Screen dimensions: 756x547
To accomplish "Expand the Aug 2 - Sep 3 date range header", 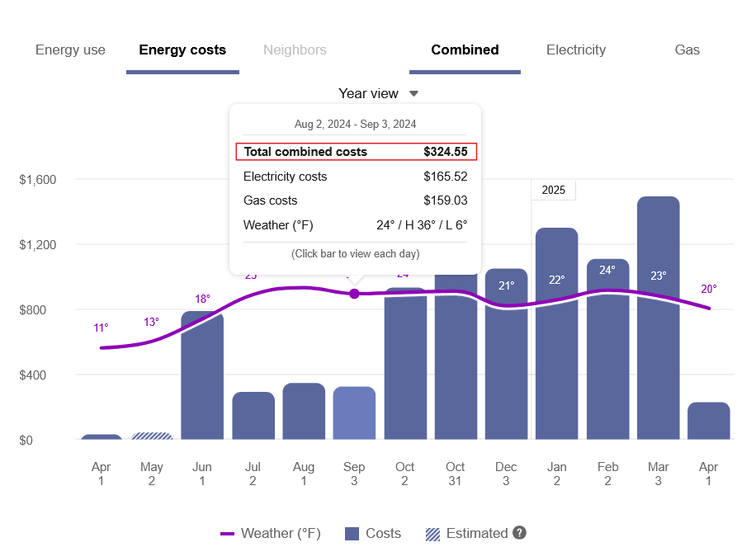I will (355, 124).
